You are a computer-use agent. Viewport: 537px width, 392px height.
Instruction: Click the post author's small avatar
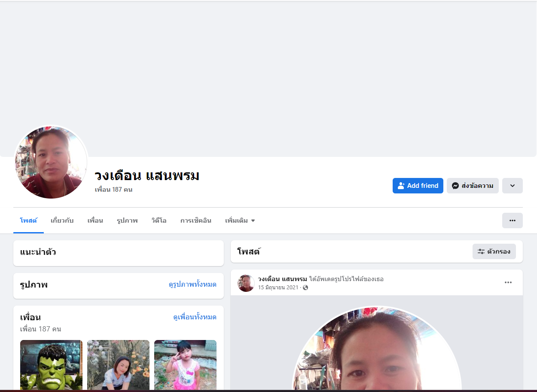246,283
